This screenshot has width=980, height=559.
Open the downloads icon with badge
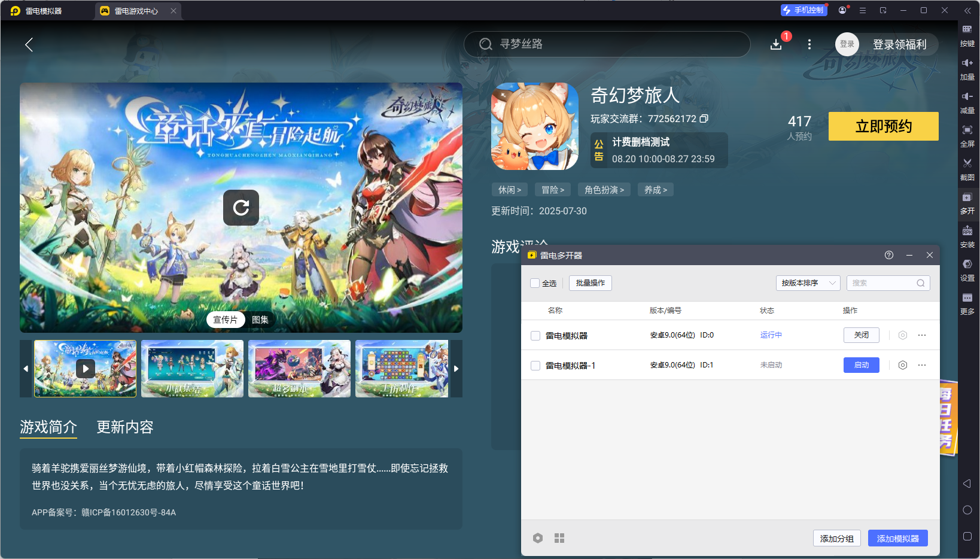click(776, 44)
